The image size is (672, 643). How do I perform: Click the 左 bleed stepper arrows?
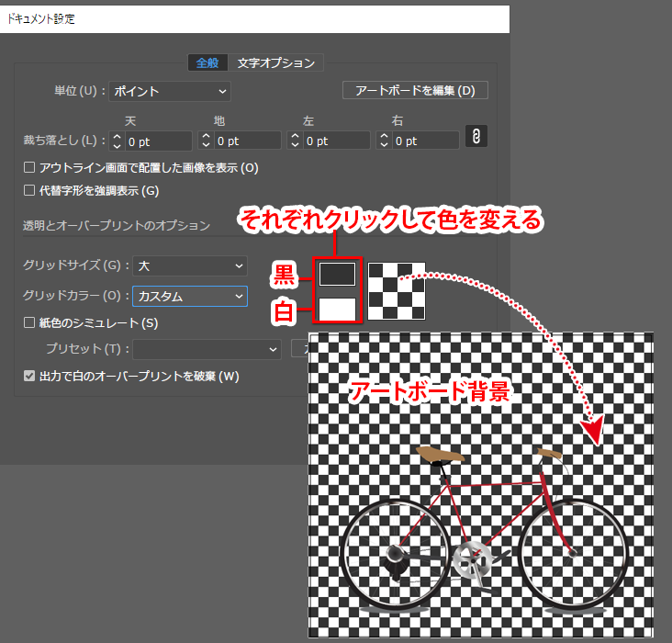(x=295, y=141)
